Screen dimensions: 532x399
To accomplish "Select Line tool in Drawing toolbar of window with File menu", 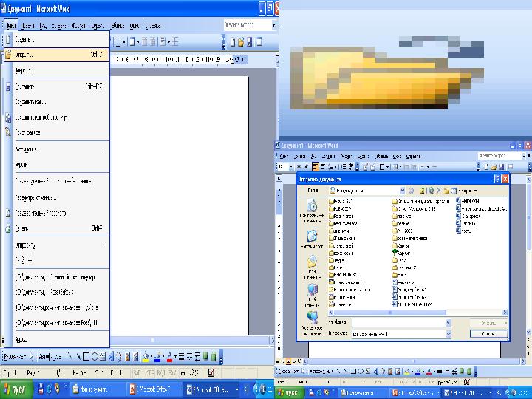I will pyautogui.click(x=70, y=357).
